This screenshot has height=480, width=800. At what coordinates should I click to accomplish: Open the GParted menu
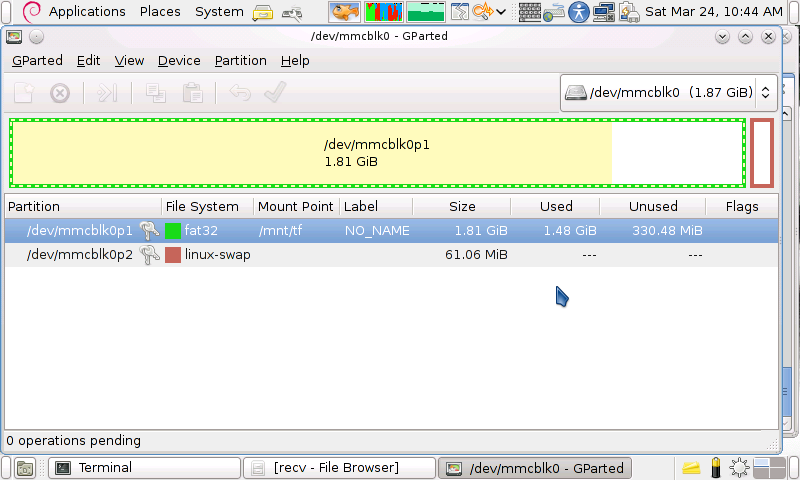click(37, 61)
